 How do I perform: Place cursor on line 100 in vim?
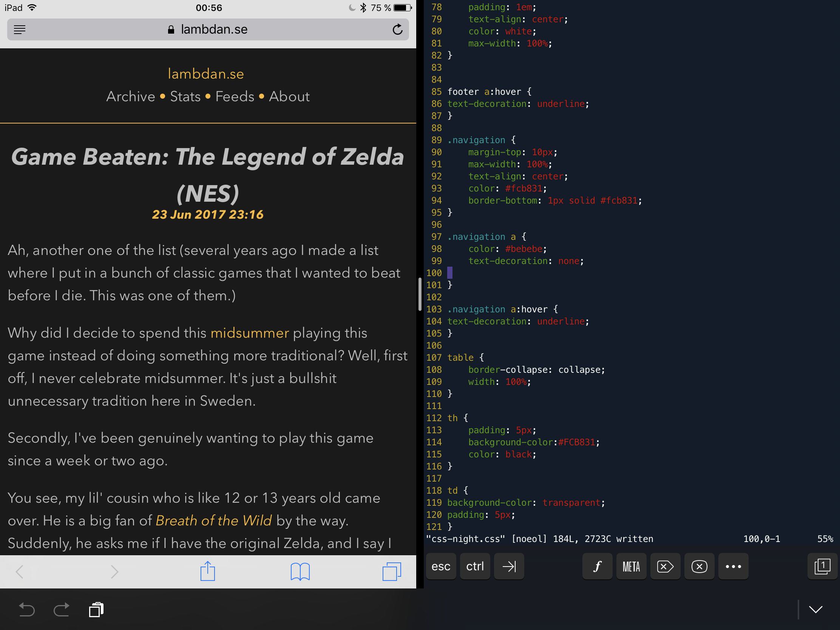449,273
